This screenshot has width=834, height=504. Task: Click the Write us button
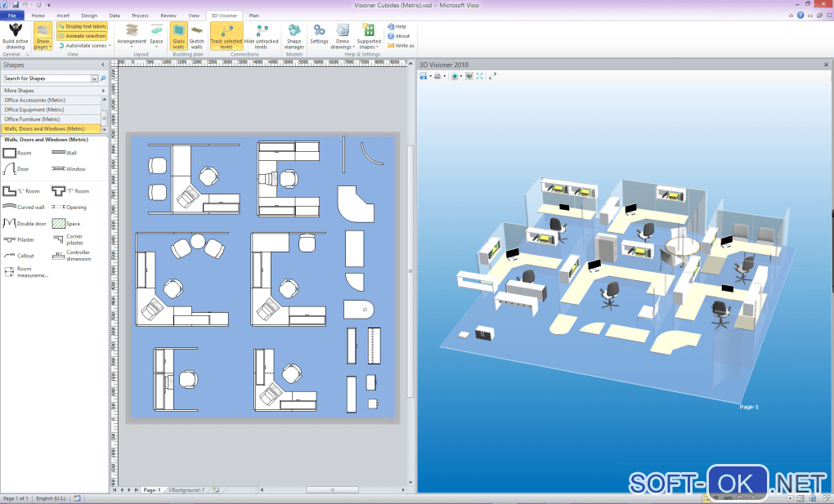click(401, 45)
